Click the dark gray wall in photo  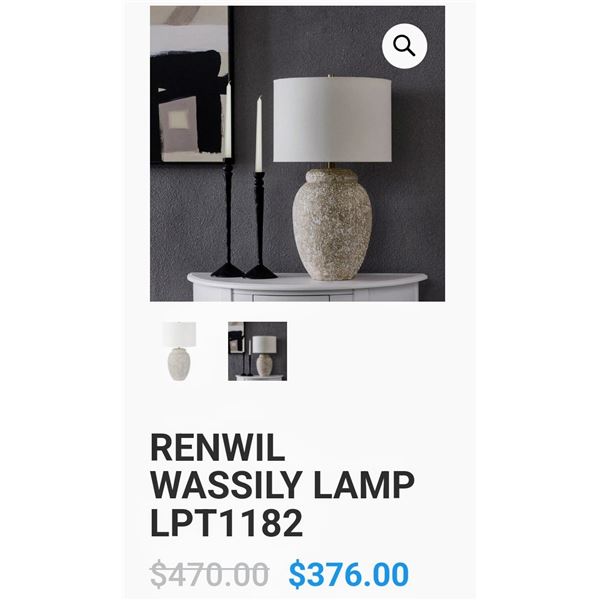coord(417,191)
